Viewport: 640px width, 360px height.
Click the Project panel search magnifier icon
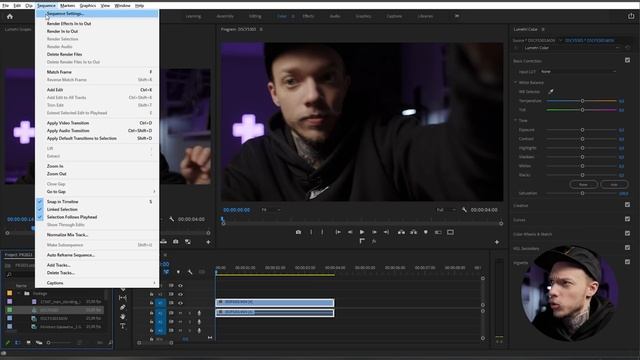click(x=9, y=275)
